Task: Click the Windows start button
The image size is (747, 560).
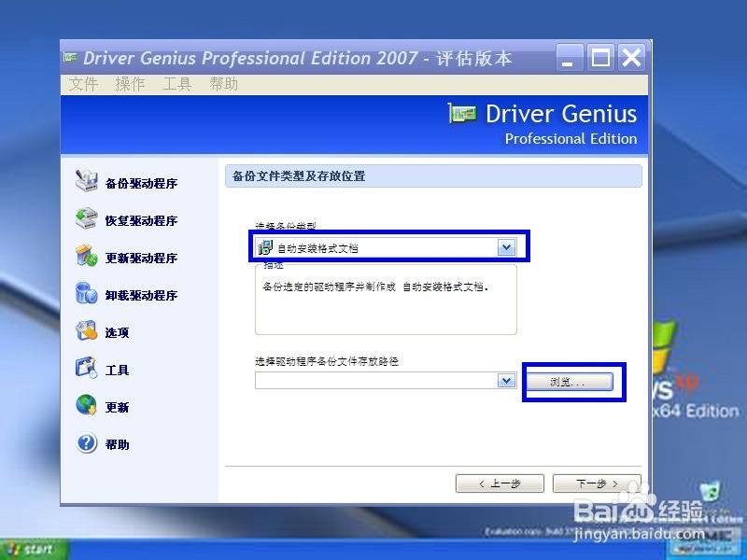Action: point(35,550)
